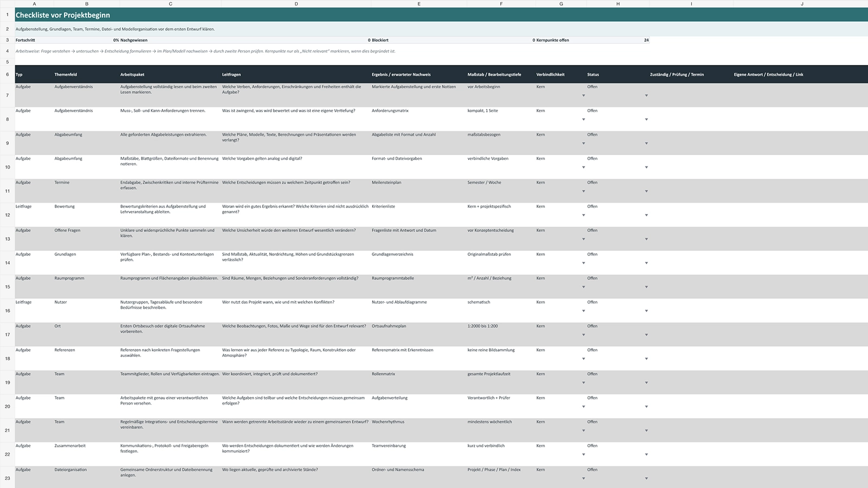
Task: Open Status dropdown in the Teamvereinbarung row
Action: click(646, 454)
